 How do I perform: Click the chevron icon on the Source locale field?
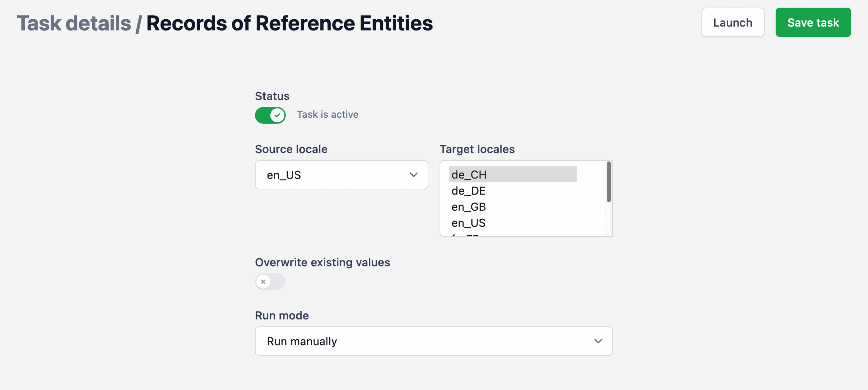coord(414,175)
